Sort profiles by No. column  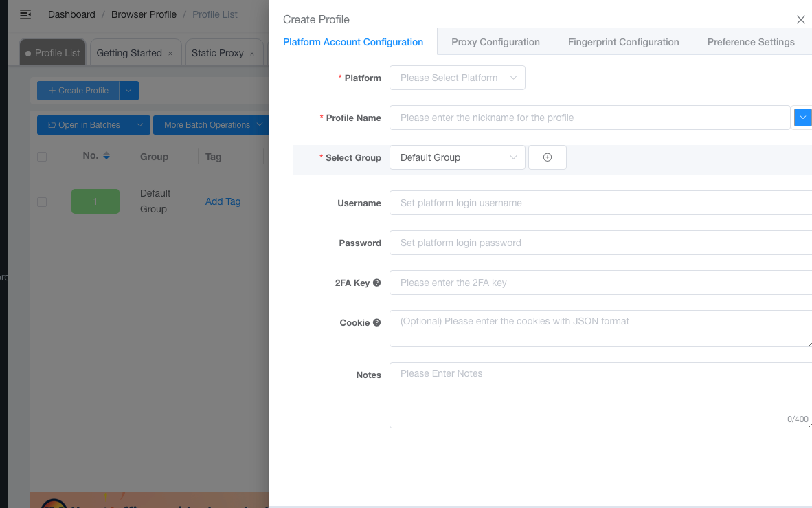pyautogui.click(x=106, y=157)
